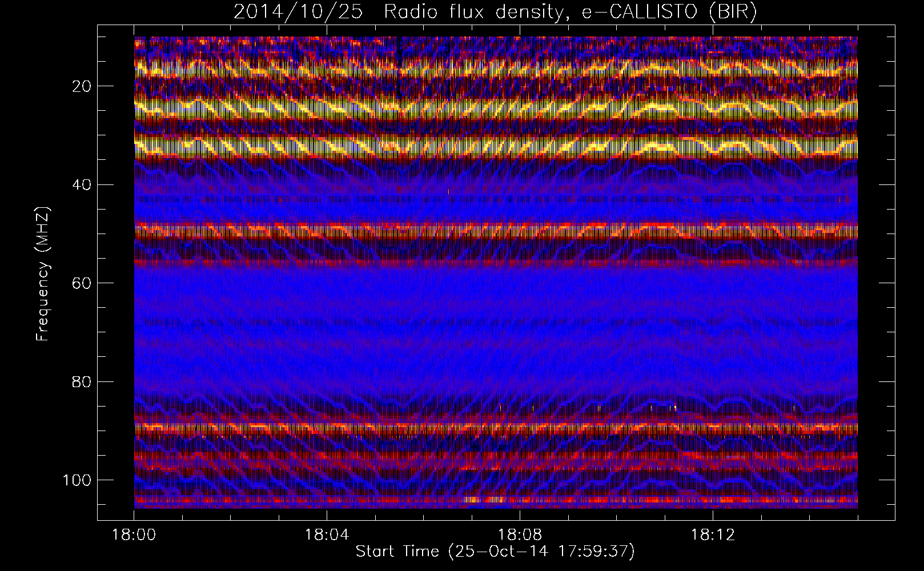This screenshot has height=571, width=924.
Task: Click the '60' frequency tick label
Action: (82, 283)
